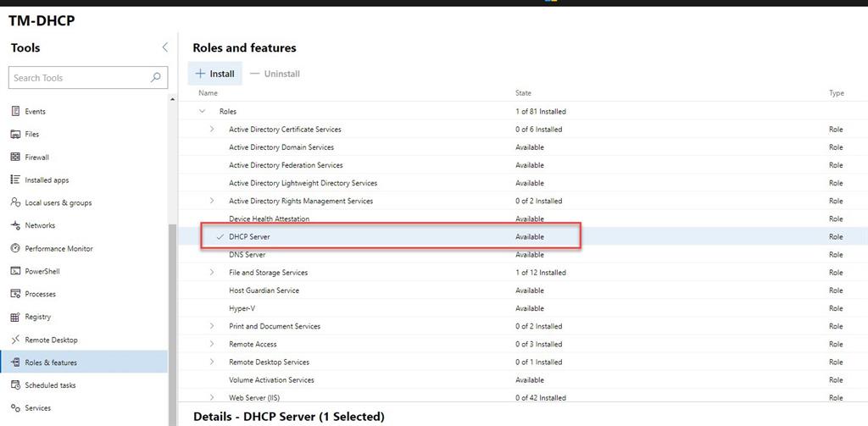Open the Roles & features icon
The height and width of the screenshot is (426, 868).
[15, 362]
